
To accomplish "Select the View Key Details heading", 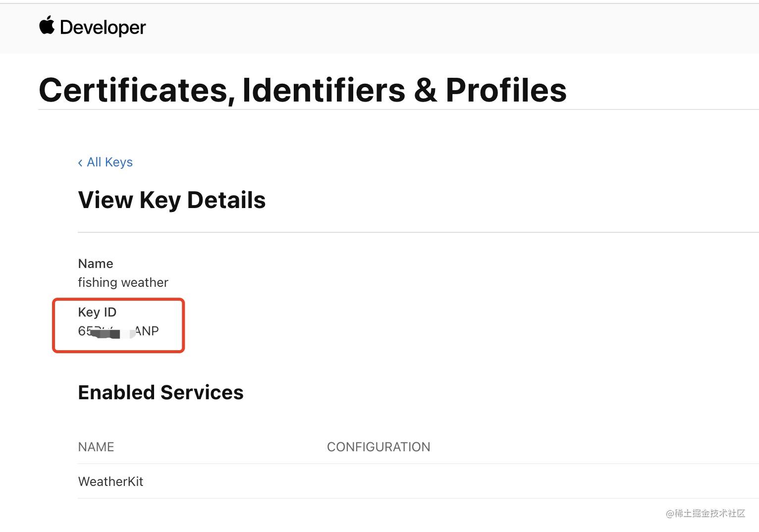I will [x=172, y=200].
